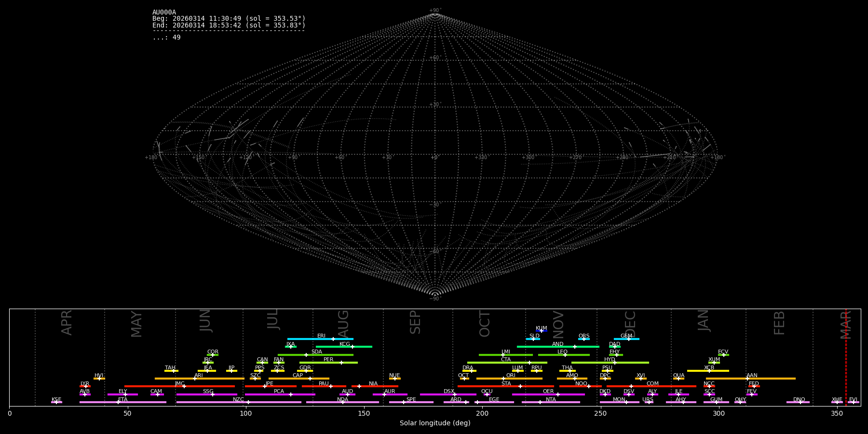Click the AAN shower label

pyautogui.click(x=752, y=376)
